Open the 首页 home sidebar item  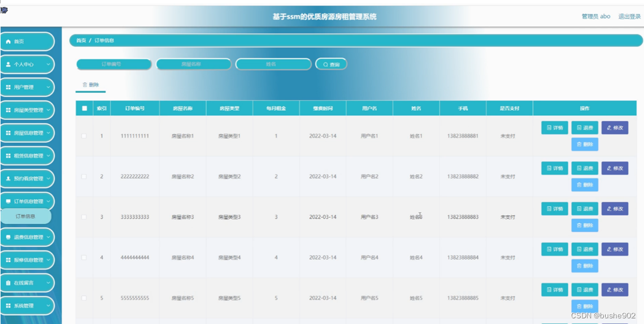(27, 41)
